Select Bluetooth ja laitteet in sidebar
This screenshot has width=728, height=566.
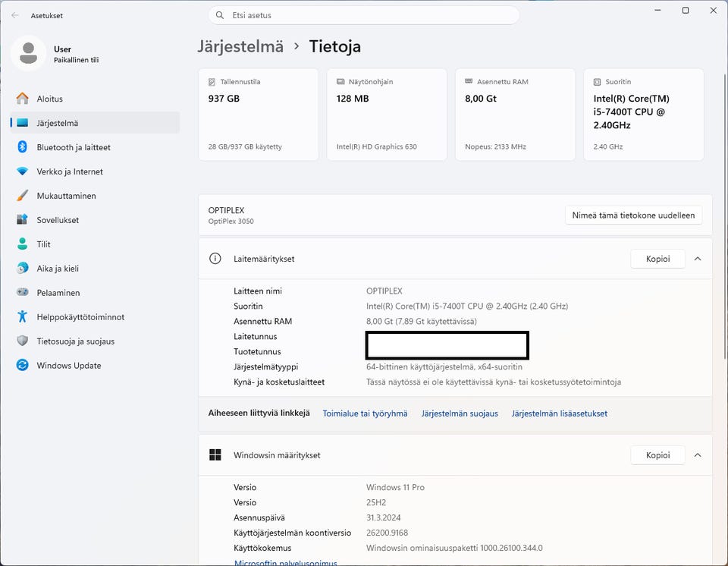tap(95, 147)
